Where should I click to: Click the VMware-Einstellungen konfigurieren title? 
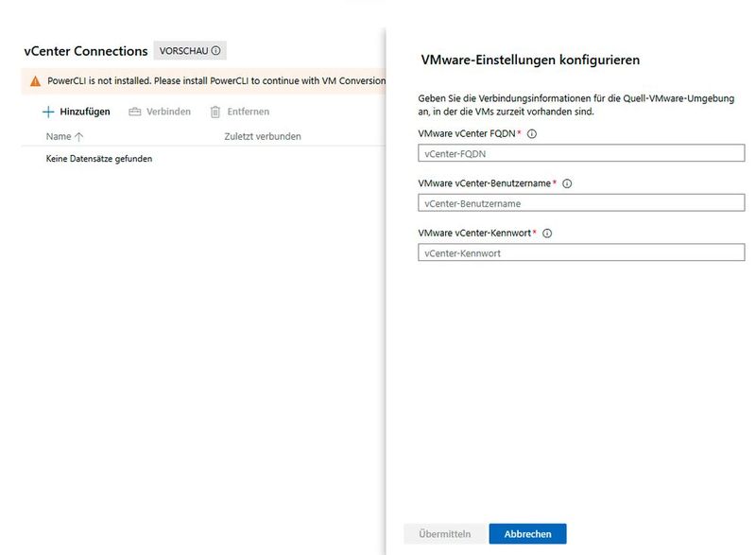point(530,60)
